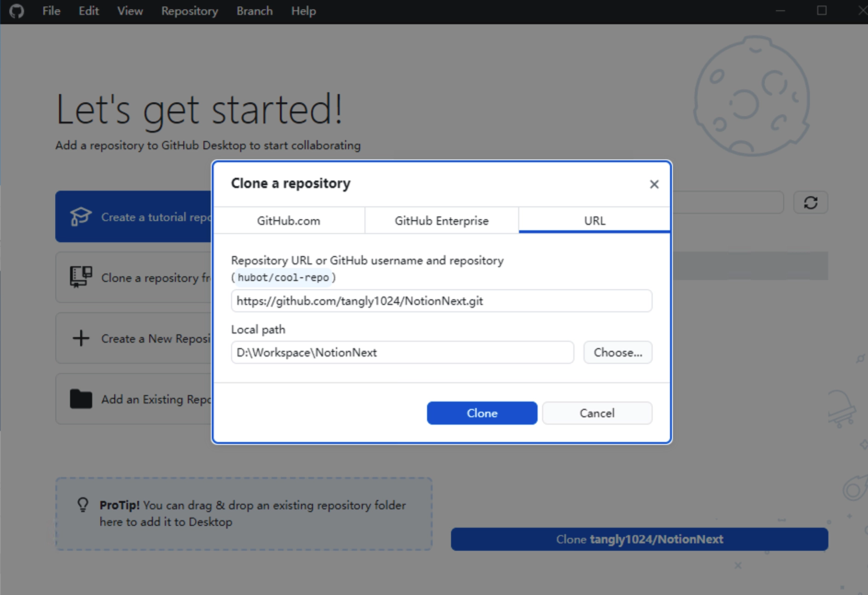Click the plus icon for new repository
This screenshot has width=868, height=595.
81,338
